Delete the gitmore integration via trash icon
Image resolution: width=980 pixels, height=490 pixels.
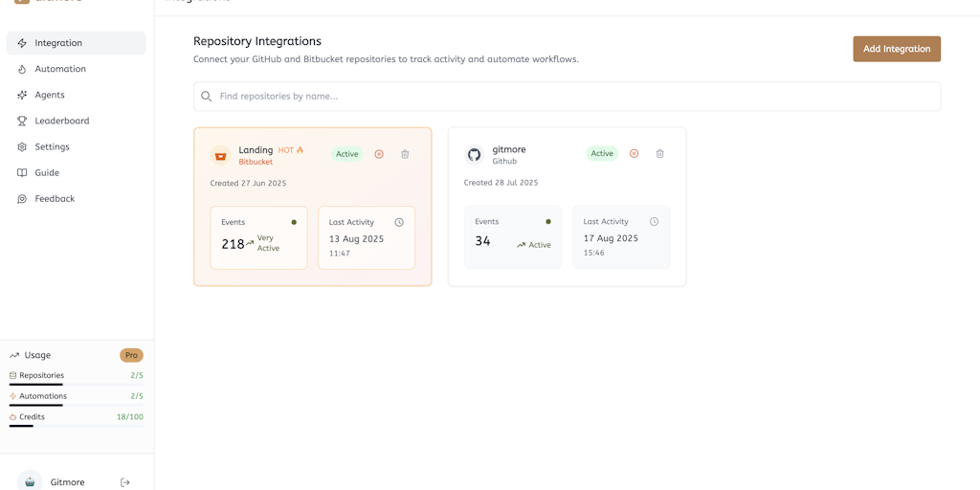pyautogui.click(x=660, y=153)
